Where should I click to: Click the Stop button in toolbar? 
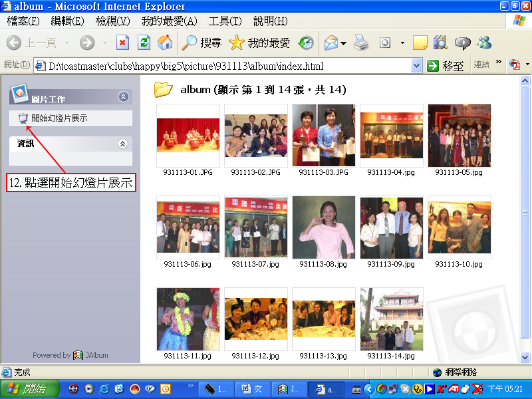[122, 43]
